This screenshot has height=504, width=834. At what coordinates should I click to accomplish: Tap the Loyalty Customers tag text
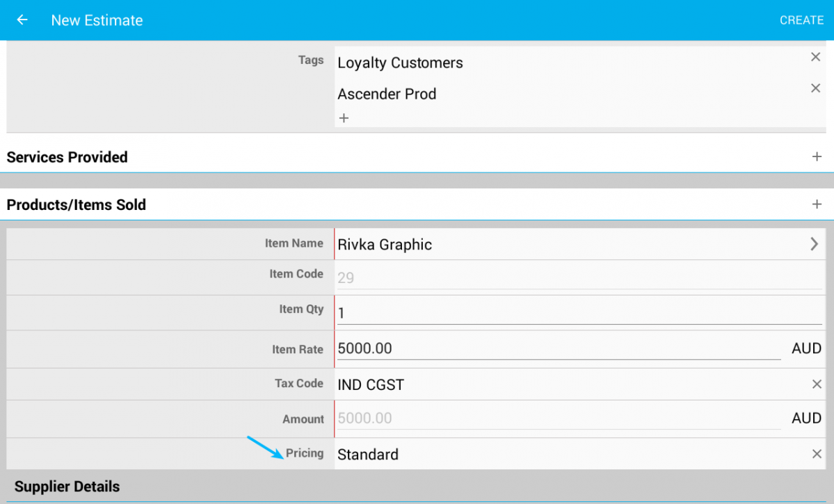coord(400,63)
